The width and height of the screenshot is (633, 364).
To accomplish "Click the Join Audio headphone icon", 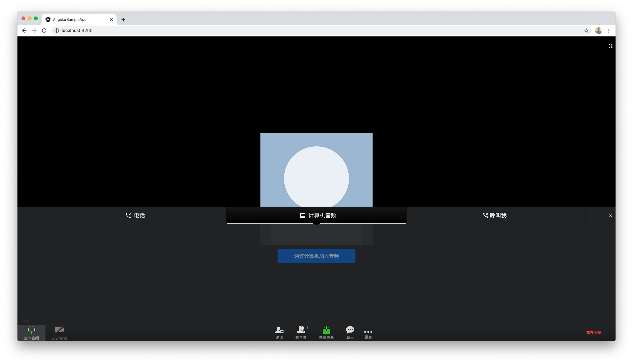I will tap(31, 330).
